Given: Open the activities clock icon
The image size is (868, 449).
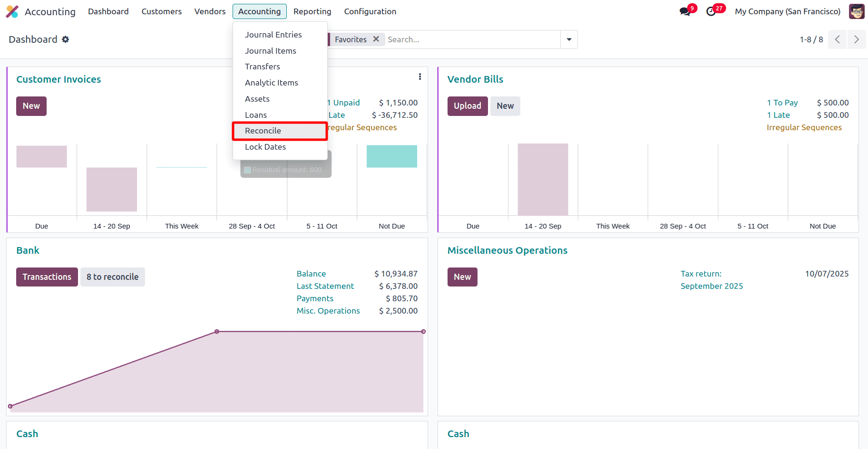Looking at the screenshot, I should [711, 11].
